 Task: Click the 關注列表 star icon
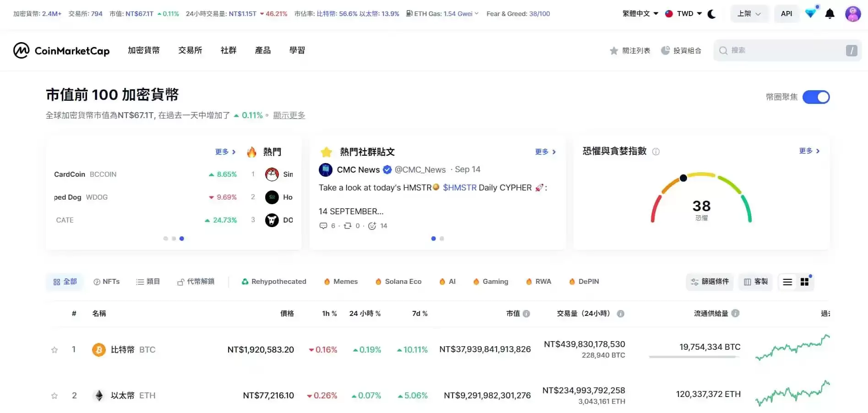click(614, 50)
